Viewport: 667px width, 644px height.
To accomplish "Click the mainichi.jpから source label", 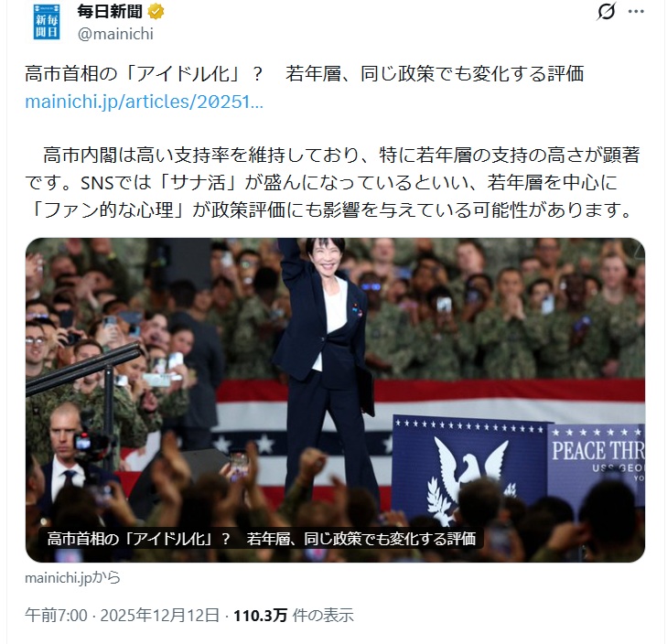I will pyautogui.click(x=73, y=577).
